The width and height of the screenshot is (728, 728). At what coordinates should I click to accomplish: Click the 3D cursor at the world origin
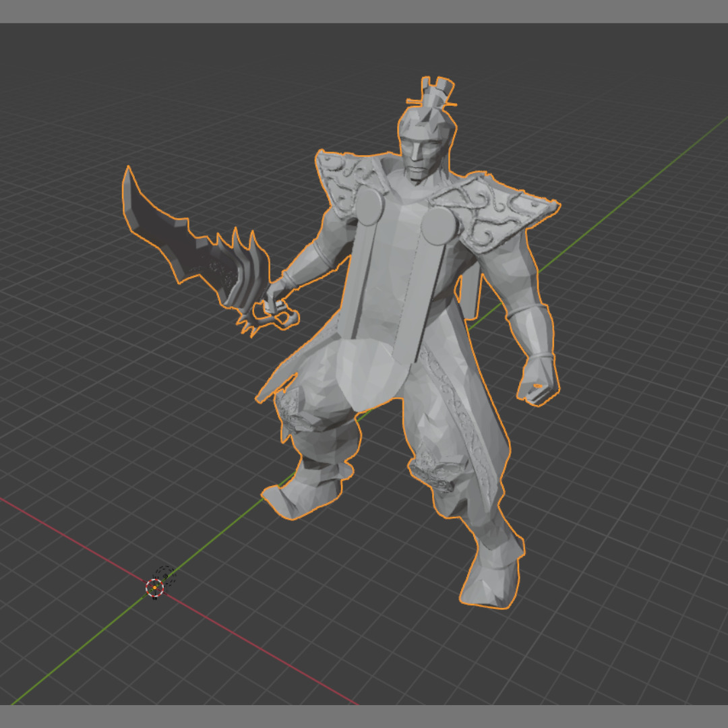(154, 587)
